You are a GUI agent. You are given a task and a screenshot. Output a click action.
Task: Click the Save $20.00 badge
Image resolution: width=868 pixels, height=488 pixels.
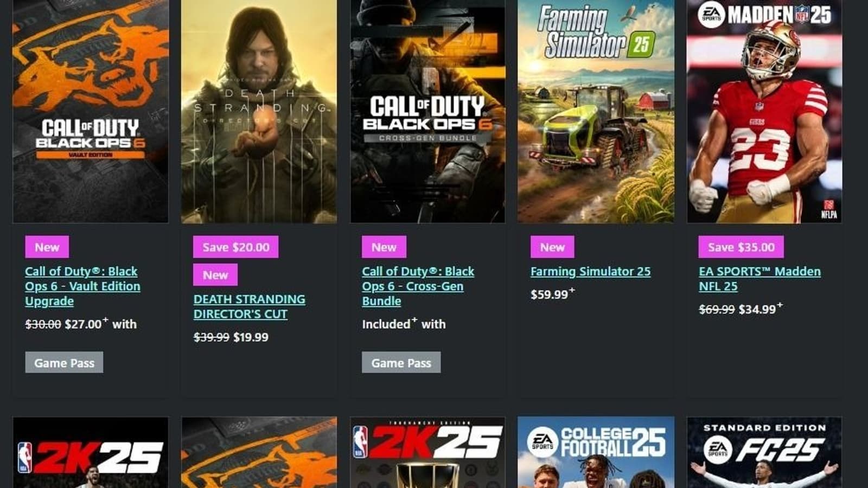pos(236,247)
